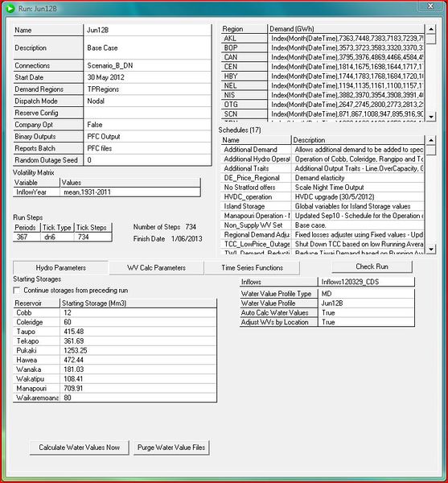Viewport: 448px width, 483px height.
Task: Click Taupo starting storage 415.48
Action: 138,332
